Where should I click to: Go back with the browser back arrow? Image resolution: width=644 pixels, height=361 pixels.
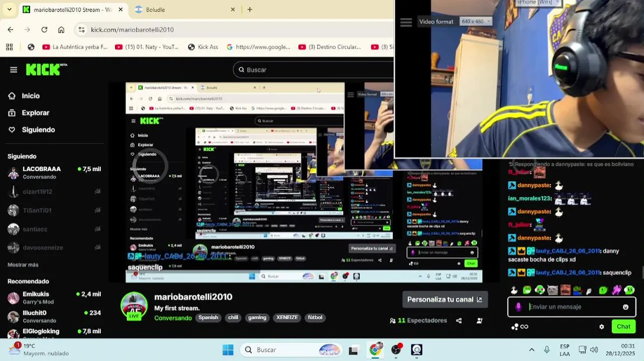[11, 30]
